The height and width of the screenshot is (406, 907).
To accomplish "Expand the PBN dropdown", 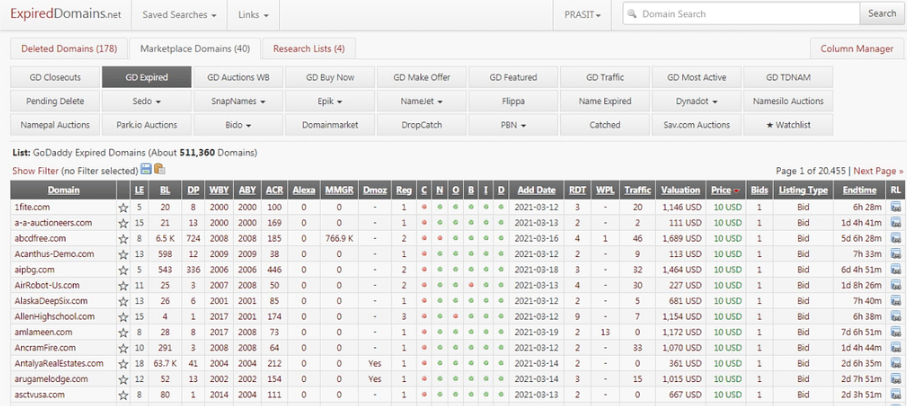I will [x=513, y=125].
